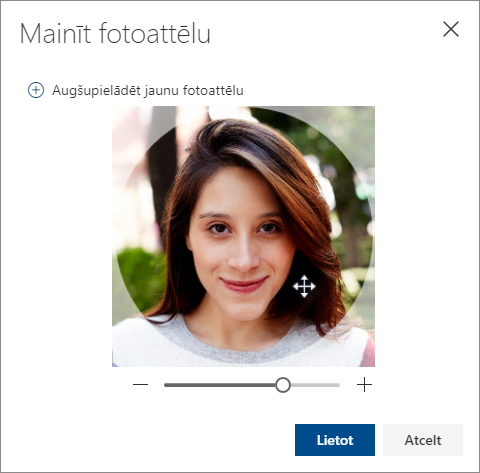This screenshot has height=473, width=480.
Task: Click the Lietot button
Action: 335,440
